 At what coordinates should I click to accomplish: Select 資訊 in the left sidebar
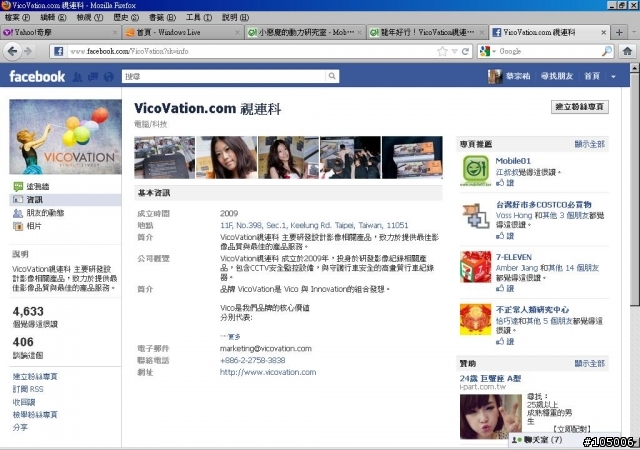tap(65, 200)
